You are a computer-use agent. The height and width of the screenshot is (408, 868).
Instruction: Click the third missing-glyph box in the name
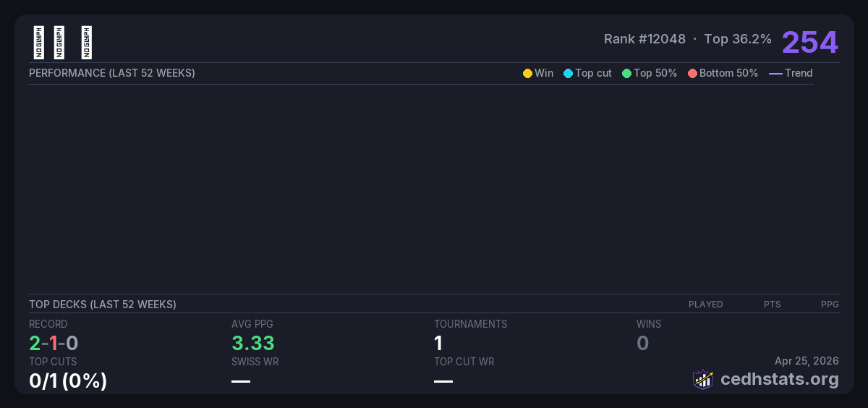point(87,43)
